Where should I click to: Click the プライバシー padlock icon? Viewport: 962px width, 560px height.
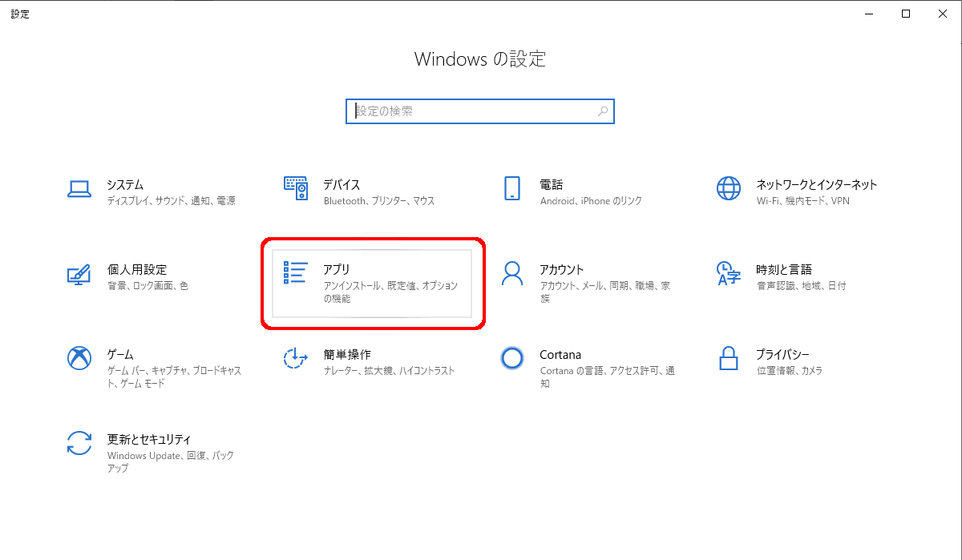(x=729, y=358)
